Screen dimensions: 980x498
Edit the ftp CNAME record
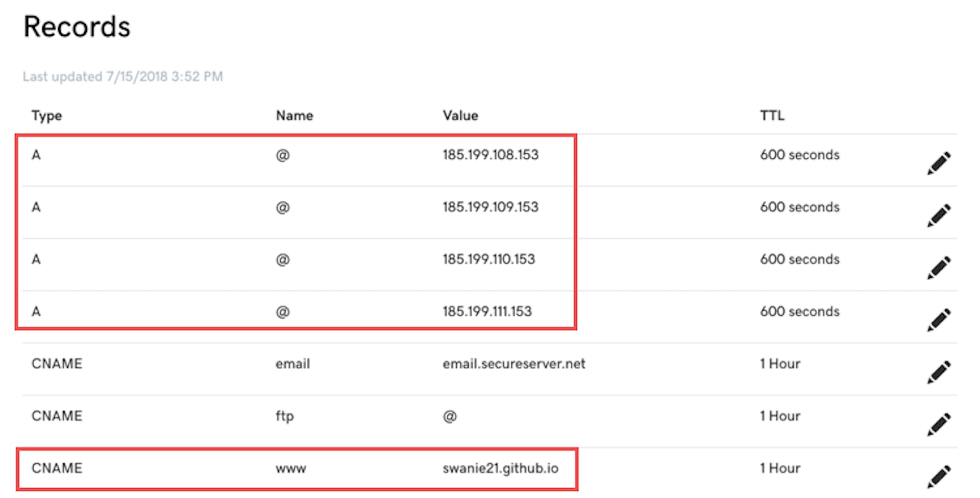[939, 424]
